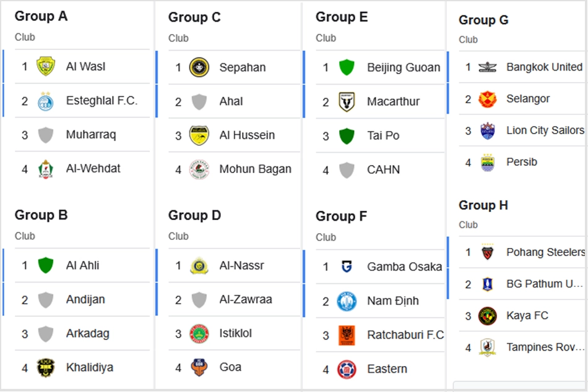The width and height of the screenshot is (588, 392).
Task: Click the Al-Nassr team logo
Action: [199, 266]
